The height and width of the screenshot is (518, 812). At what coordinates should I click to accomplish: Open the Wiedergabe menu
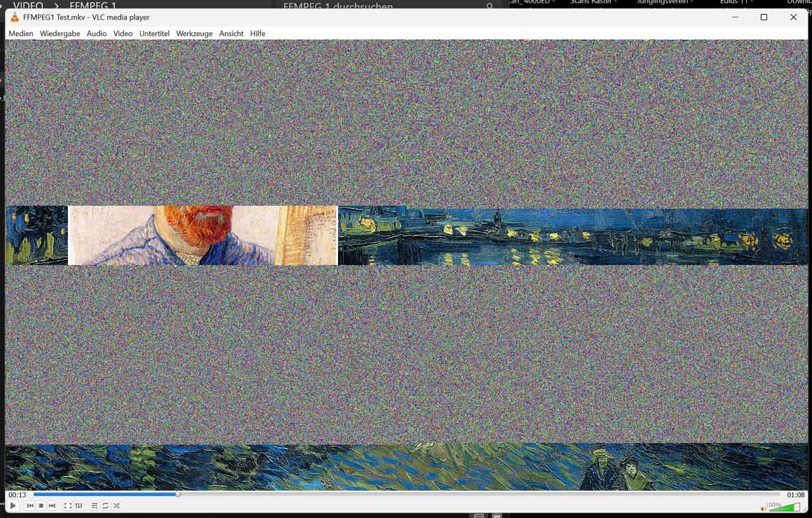60,34
